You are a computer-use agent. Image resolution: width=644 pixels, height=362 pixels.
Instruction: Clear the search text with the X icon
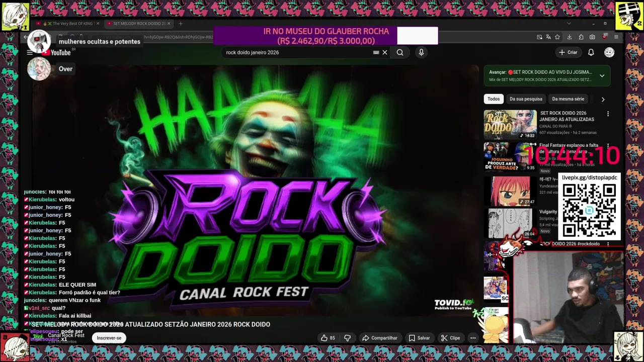click(x=385, y=52)
